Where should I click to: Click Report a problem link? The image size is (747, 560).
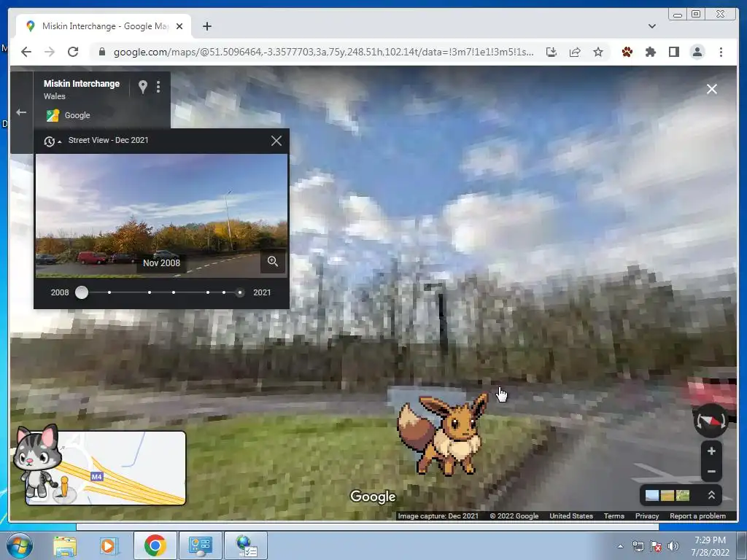point(697,516)
